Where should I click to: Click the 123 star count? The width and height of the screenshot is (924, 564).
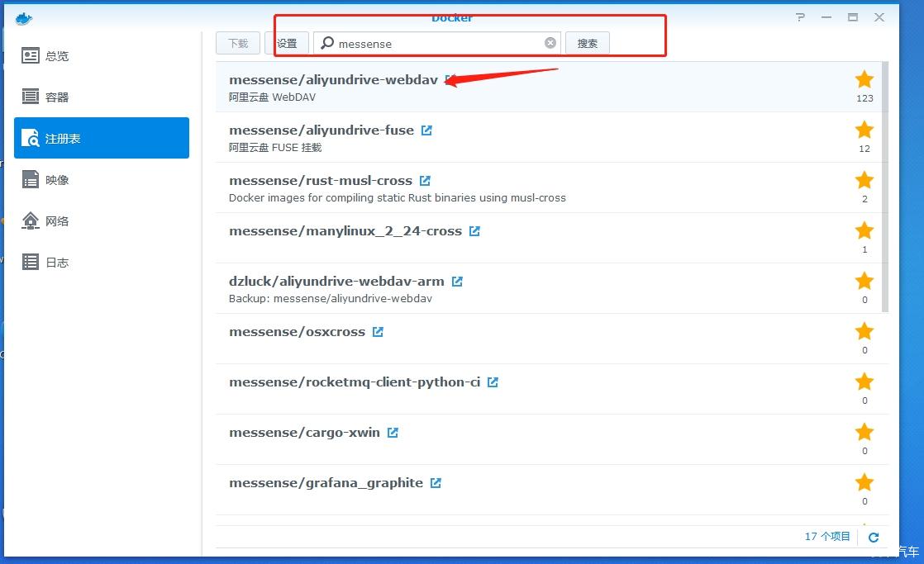click(864, 98)
